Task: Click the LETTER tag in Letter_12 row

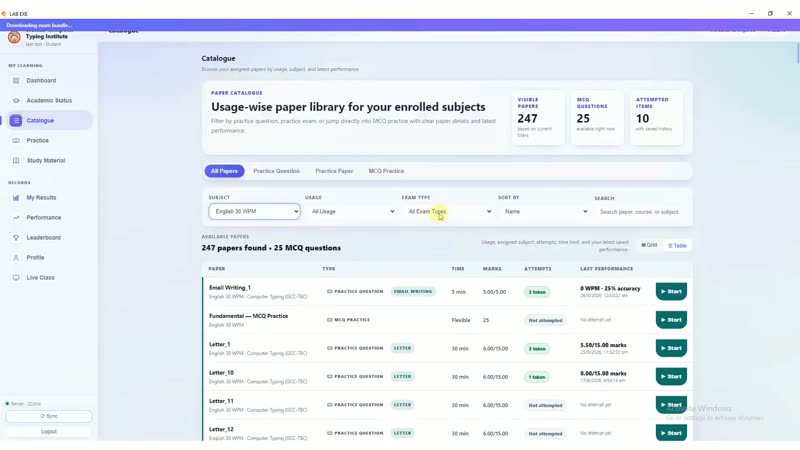Action: coord(402,433)
